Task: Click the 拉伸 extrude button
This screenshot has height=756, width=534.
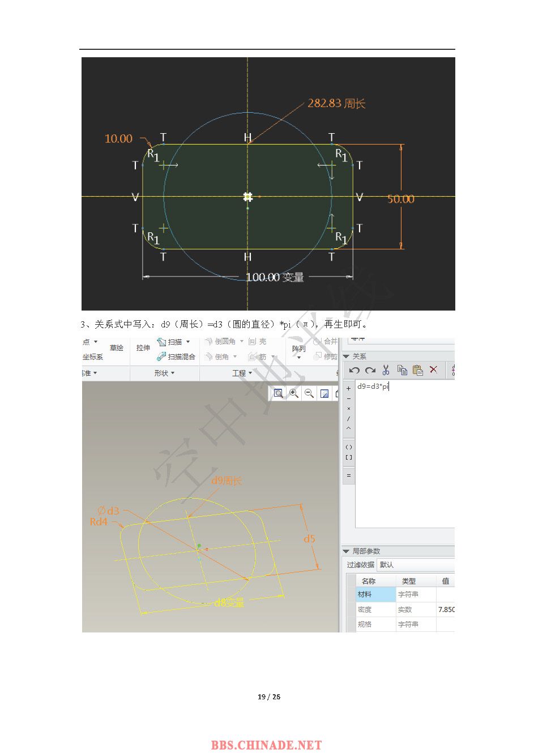Action: click(x=143, y=347)
